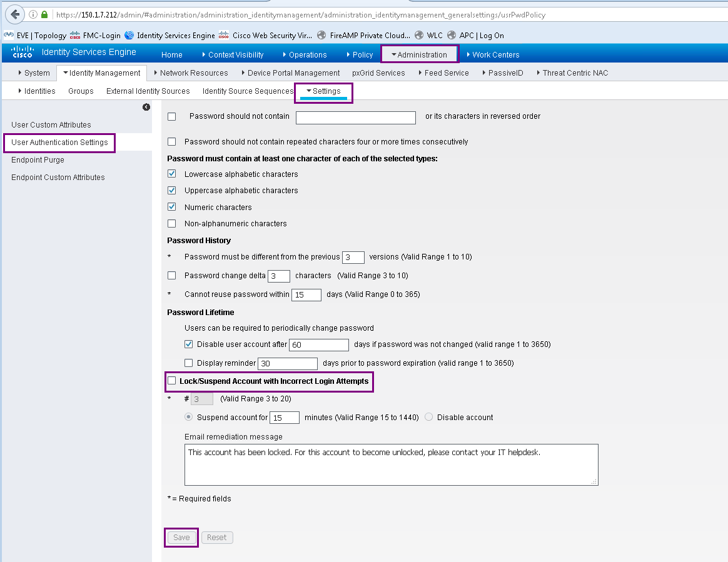Click the email remediation message text area
Viewport: 728px width, 562px height.
(x=391, y=464)
